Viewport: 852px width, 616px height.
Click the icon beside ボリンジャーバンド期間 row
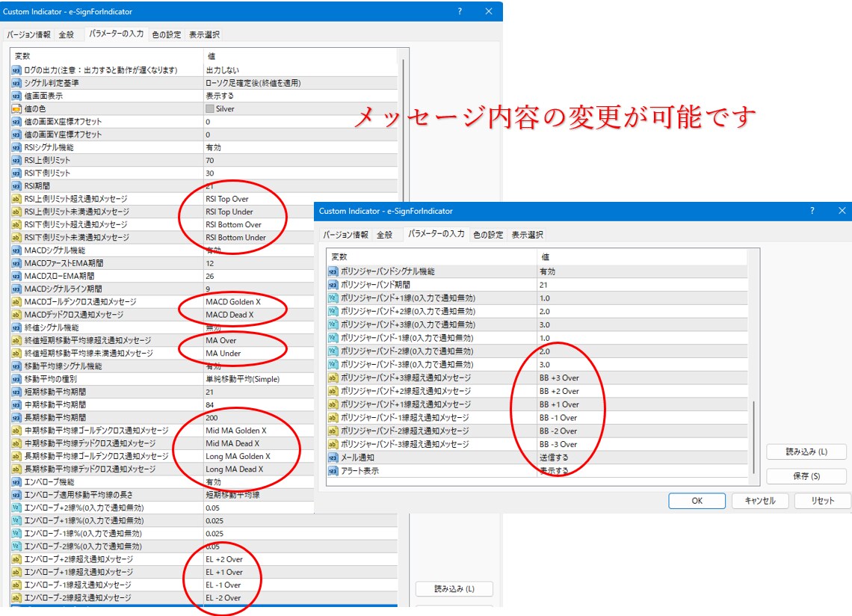pyautogui.click(x=333, y=285)
